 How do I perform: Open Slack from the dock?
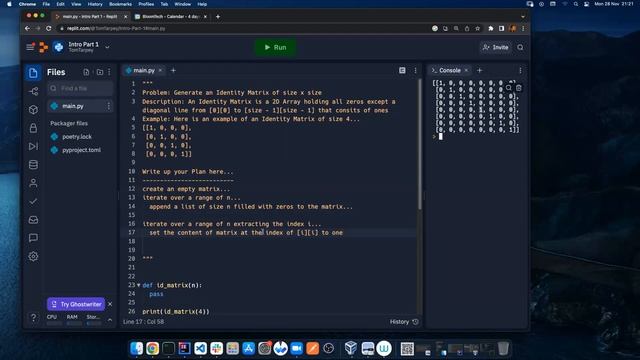216,348
